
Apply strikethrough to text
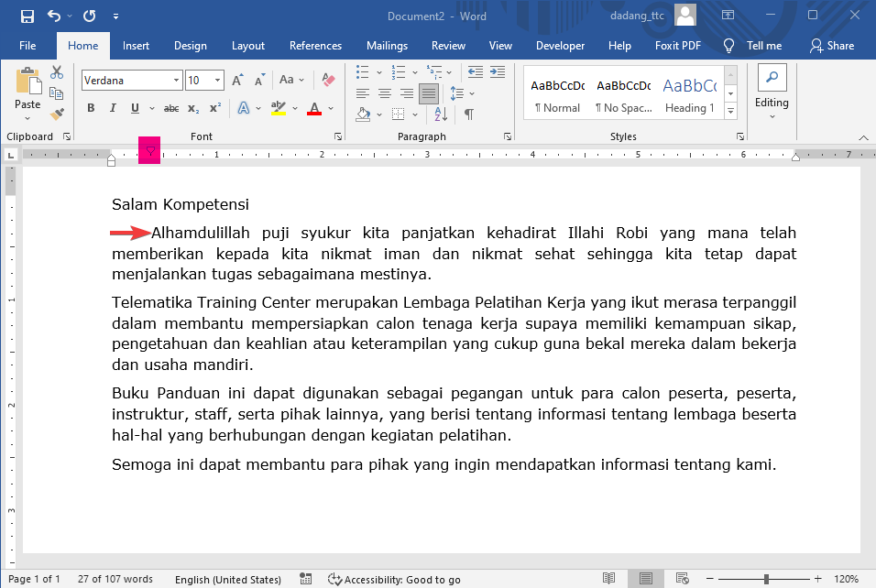pyautogui.click(x=170, y=108)
